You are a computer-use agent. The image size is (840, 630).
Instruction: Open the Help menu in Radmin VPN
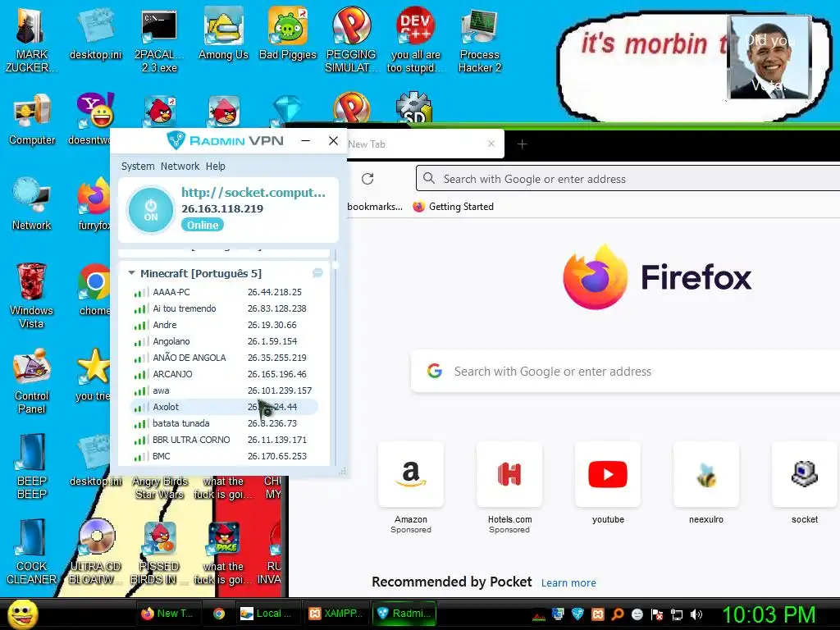pos(216,166)
